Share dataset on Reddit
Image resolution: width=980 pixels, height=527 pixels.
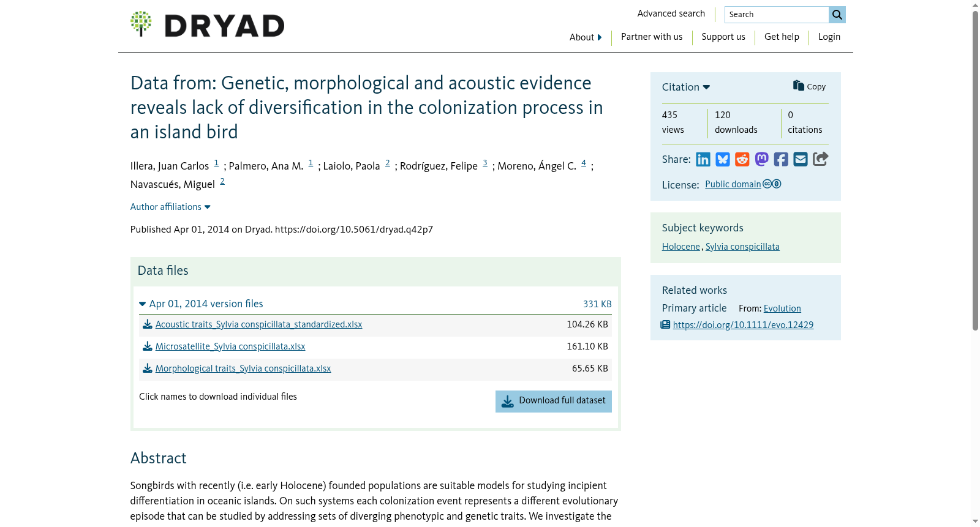click(742, 160)
